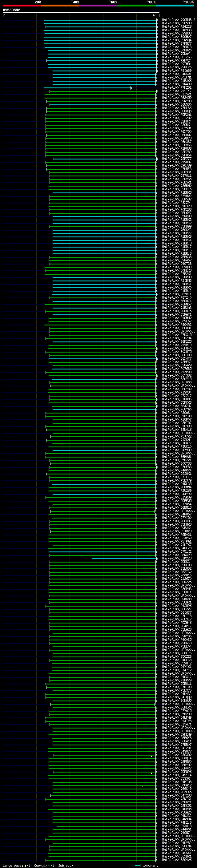Click label UniRef100_C1N4U9

click(x=177, y=84)
